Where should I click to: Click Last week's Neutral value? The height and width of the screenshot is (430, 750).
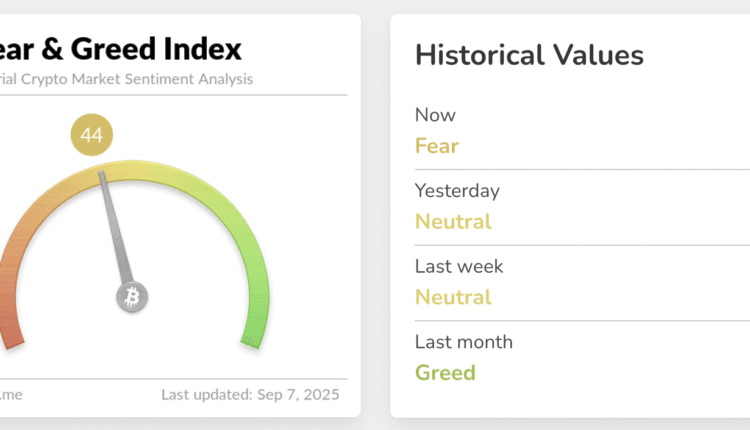453,297
